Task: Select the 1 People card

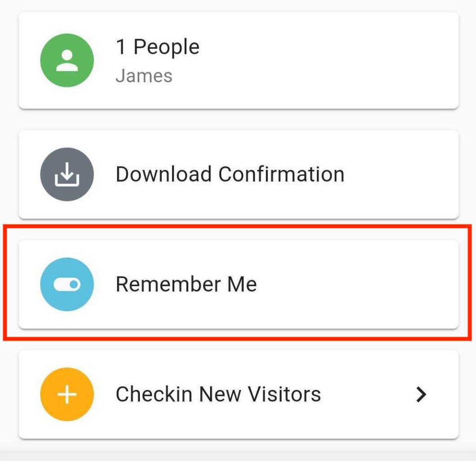Action: (x=238, y=60)
